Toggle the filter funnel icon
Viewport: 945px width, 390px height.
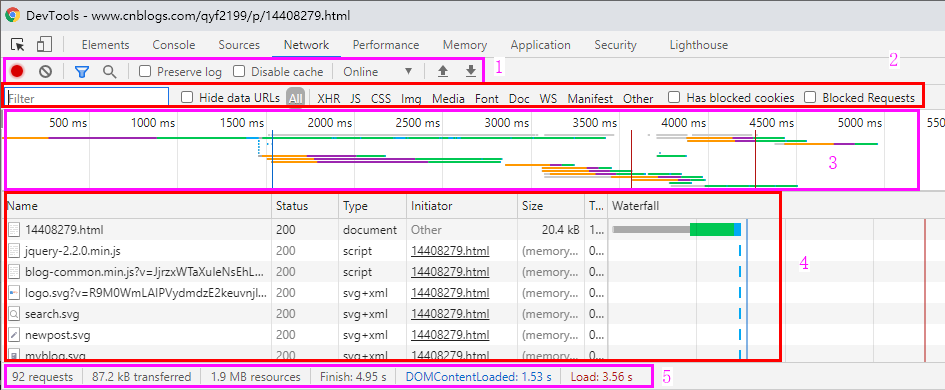tap(82, 72)
